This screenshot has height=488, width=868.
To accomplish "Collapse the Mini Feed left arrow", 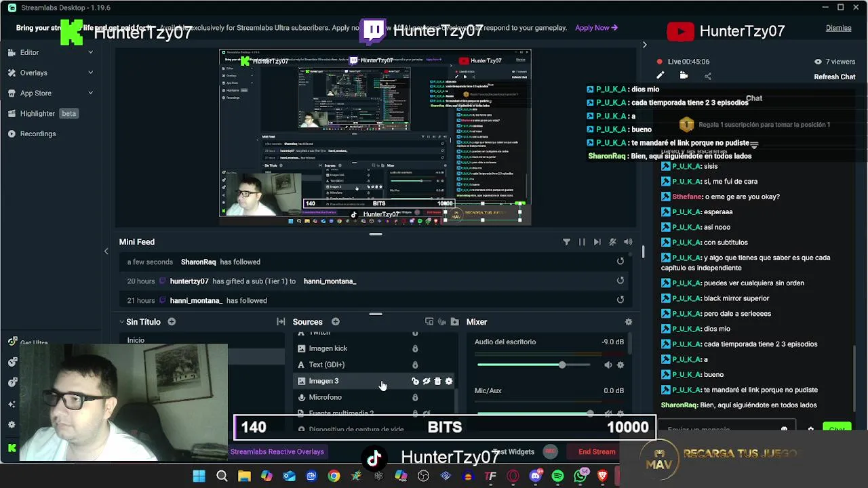I will pyautogui.click(x=106, y=251).
